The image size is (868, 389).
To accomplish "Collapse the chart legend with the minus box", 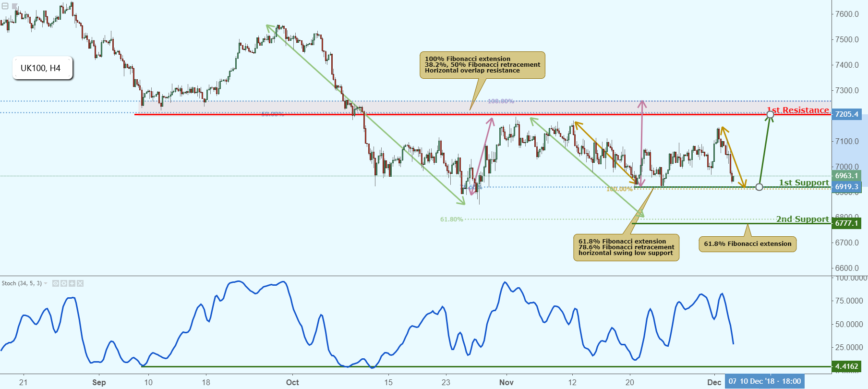I will (x=5, y=6).
